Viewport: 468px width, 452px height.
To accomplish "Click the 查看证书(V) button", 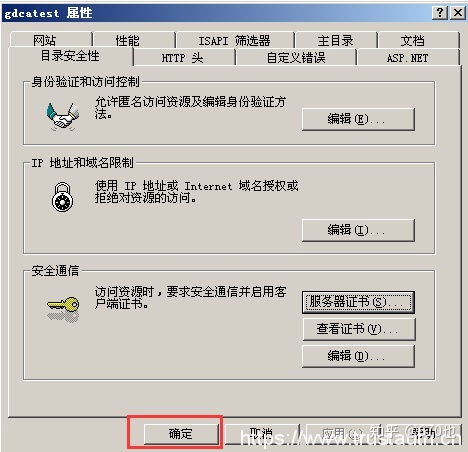I will 359,329.
